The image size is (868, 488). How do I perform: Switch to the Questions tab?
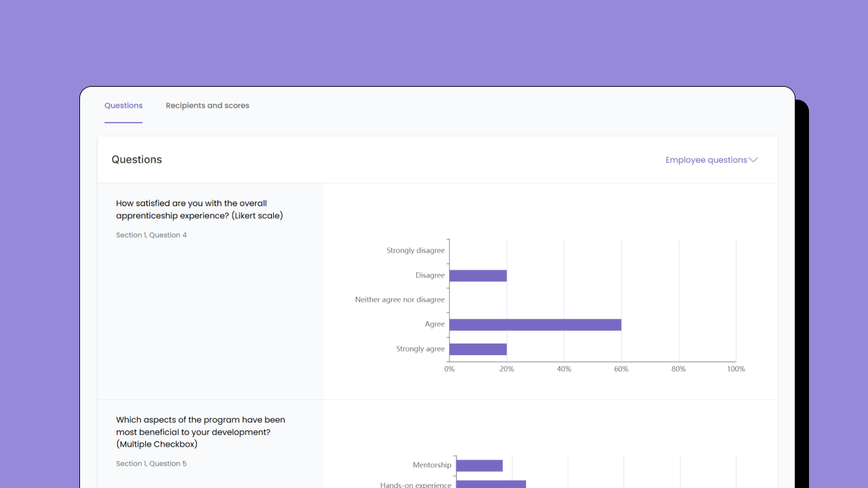[123, 106]
